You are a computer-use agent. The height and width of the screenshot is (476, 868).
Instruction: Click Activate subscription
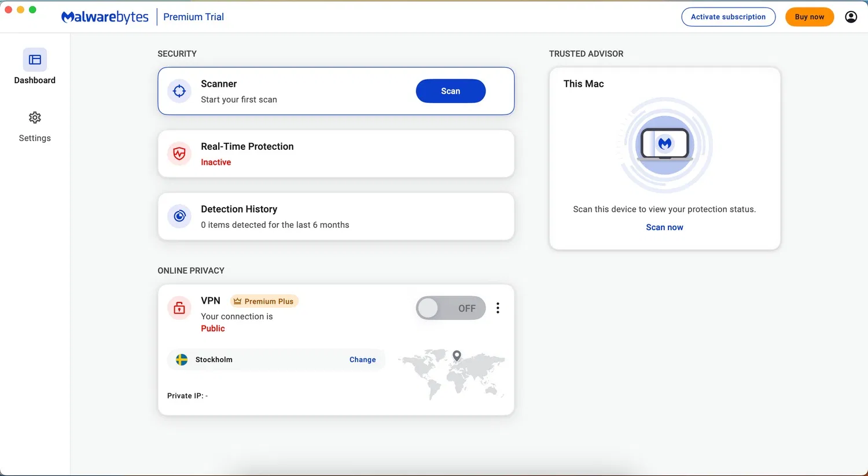(729, 17)
